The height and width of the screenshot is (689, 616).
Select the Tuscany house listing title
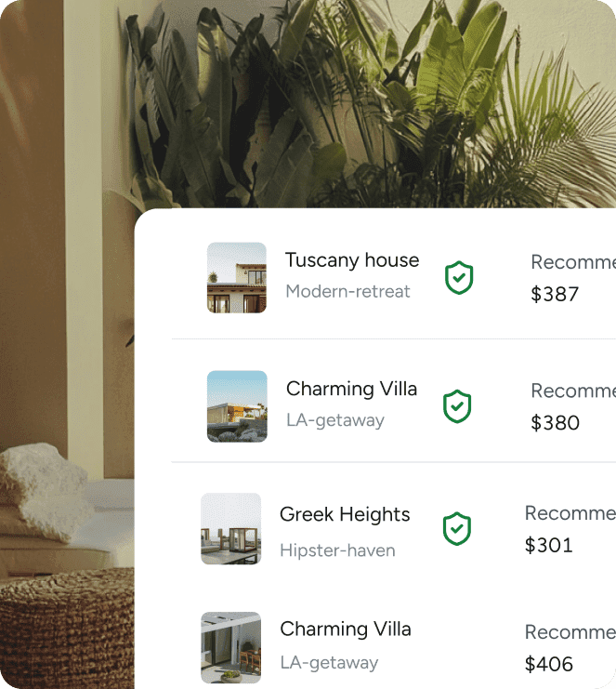352,260
